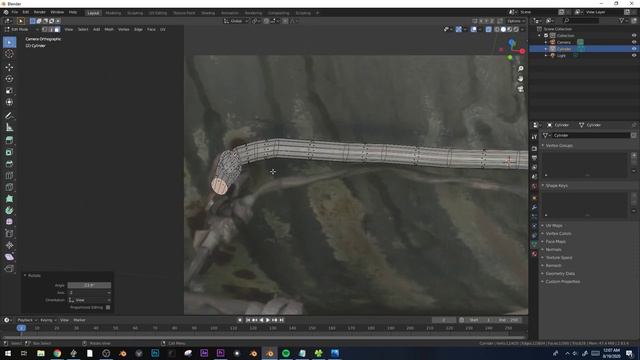Click the viewport pan hand icon
Viewport: 640px width, 360px height.
[x=520, y=79]
